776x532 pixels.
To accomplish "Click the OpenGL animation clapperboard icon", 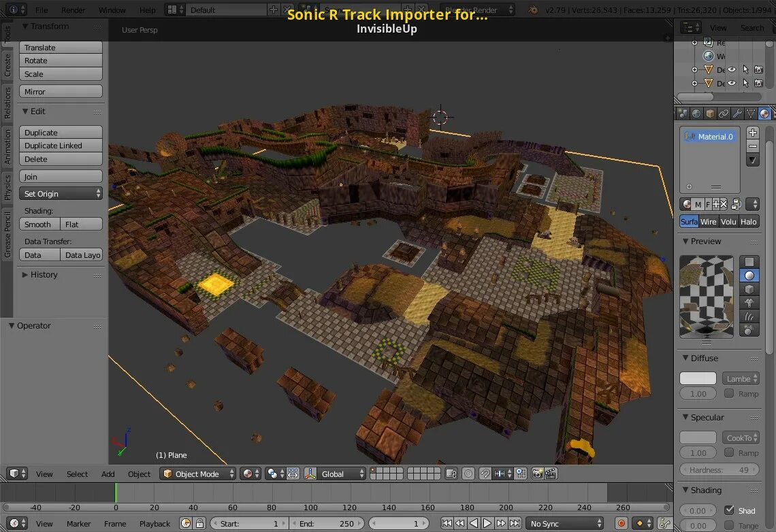I will point(550,473).
